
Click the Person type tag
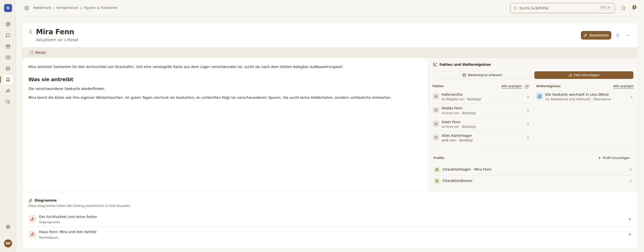pos(38,53)
